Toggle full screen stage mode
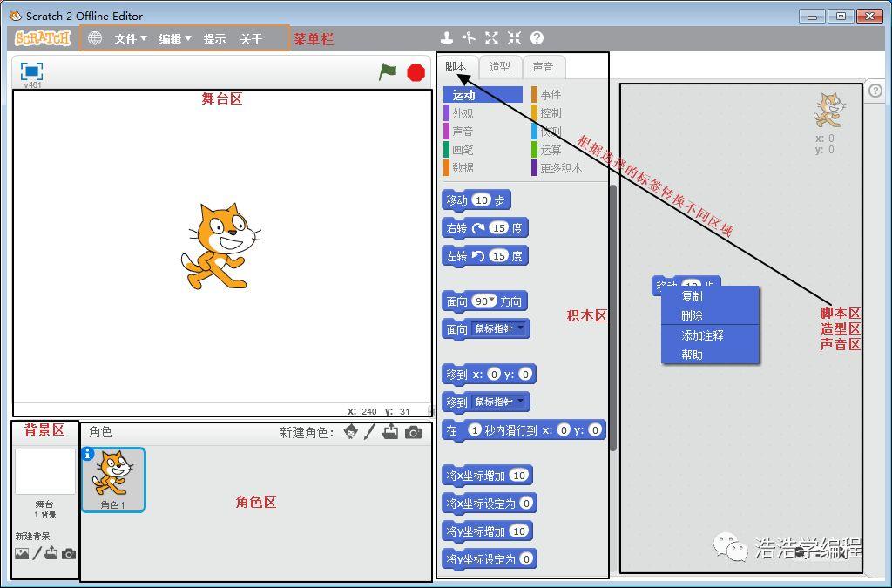Viewport: 892px width, 588px height. (x=31, y=71)
